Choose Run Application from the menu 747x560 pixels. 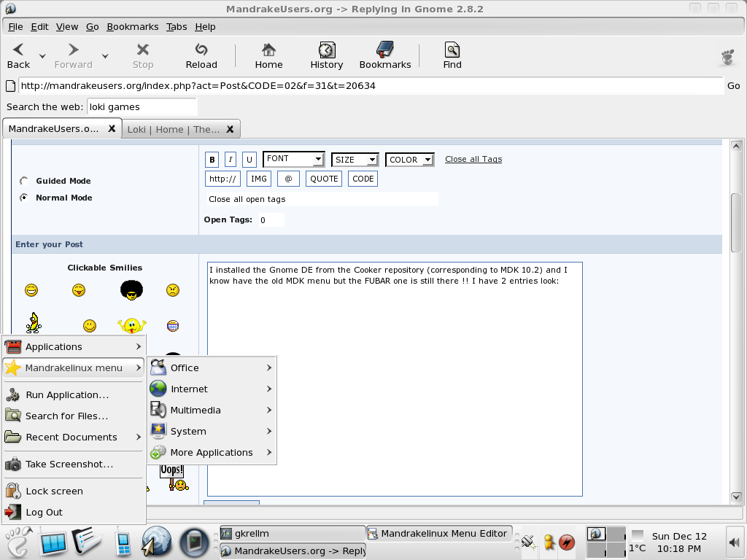click(x=74, y=394)
